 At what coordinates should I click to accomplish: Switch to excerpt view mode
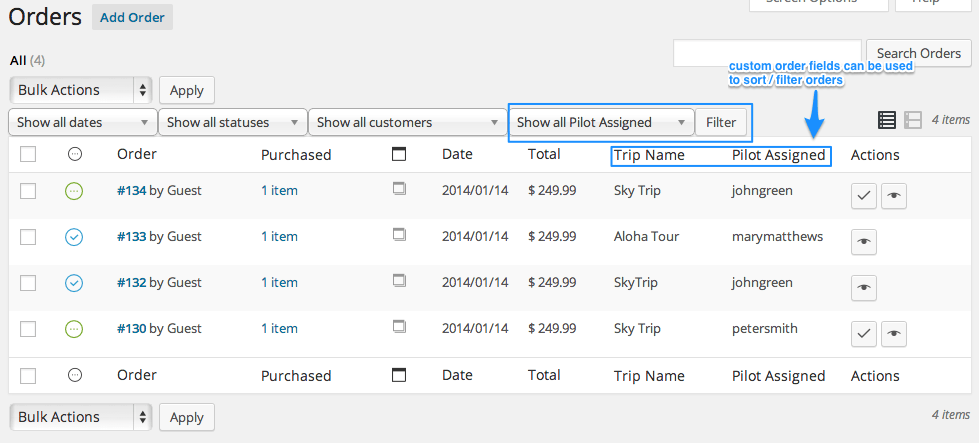(x=913, y=120)
